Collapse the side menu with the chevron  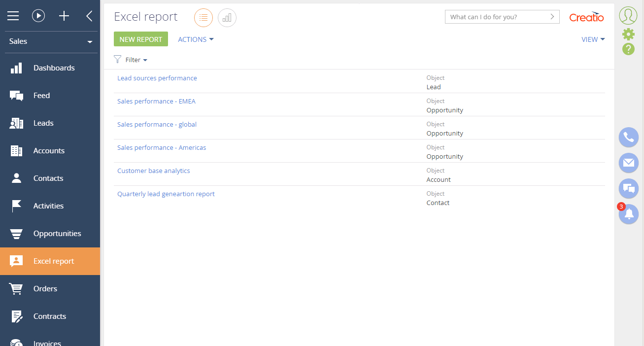pyautogui.click(x=89, y=15)
